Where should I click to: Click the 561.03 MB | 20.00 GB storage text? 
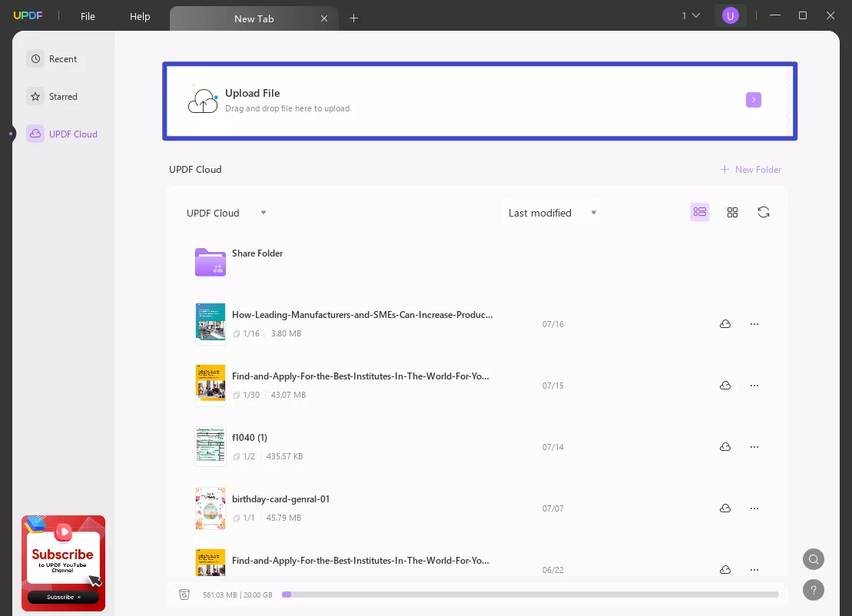[x=237, y=594]
